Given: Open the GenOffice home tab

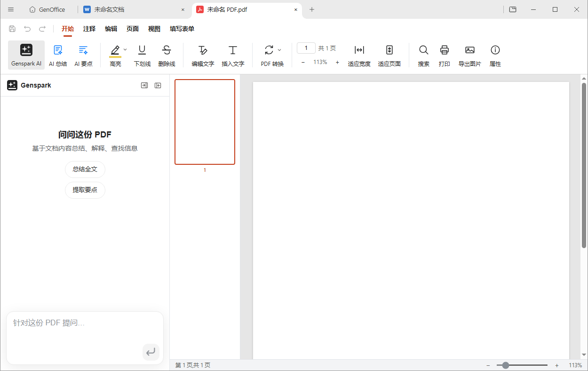Looking at the screenshot, I should pyautogui.click(x=47, y=9).
